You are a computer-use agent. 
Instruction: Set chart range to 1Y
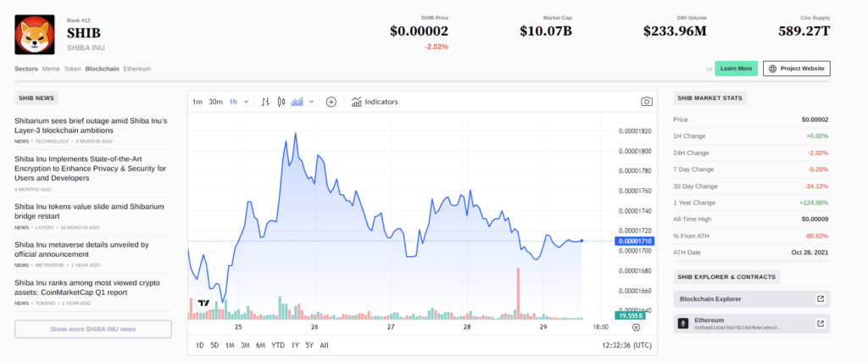[x=295, y=345]
